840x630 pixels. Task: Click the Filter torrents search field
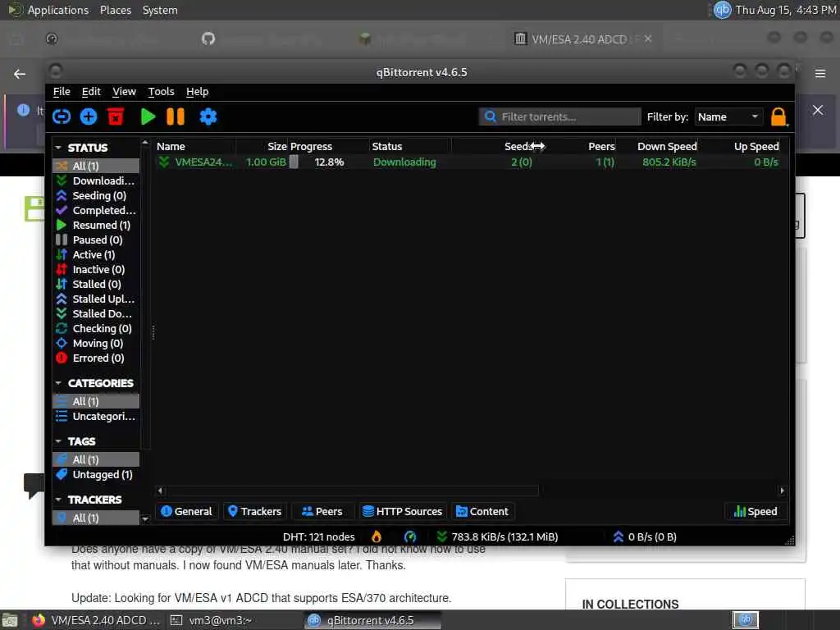pos(559,116)
